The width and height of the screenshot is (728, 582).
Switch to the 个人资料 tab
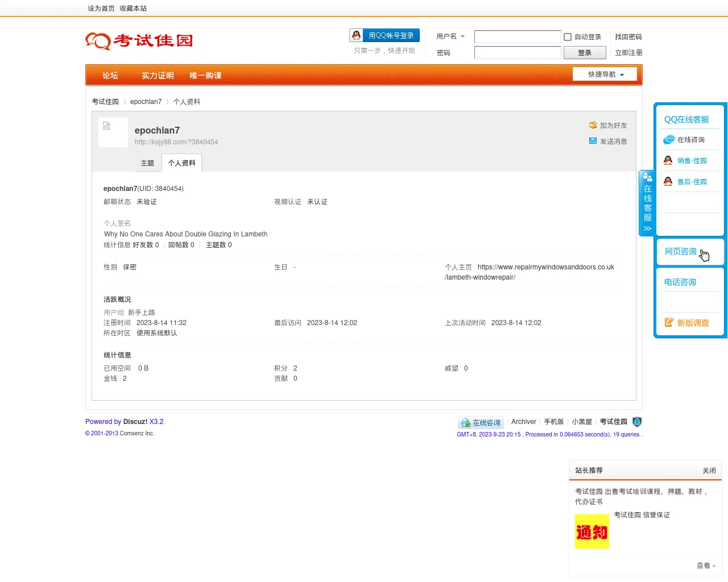click(182, 163)
